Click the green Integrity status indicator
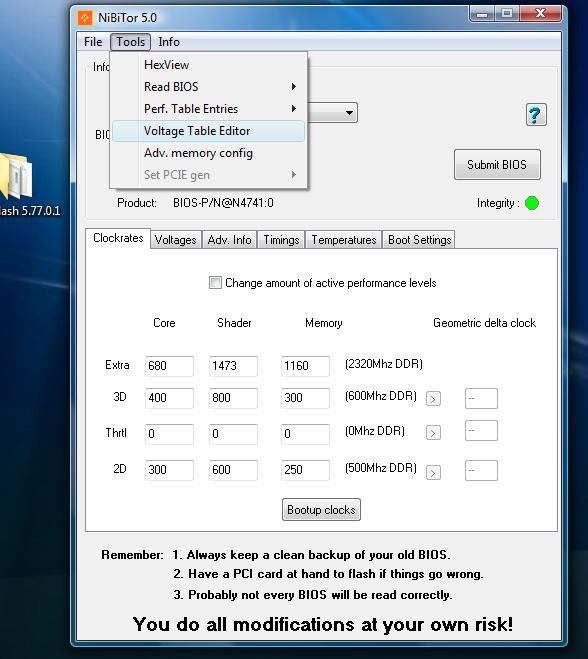This screenshot has height=659, width=588. [532, 203]
